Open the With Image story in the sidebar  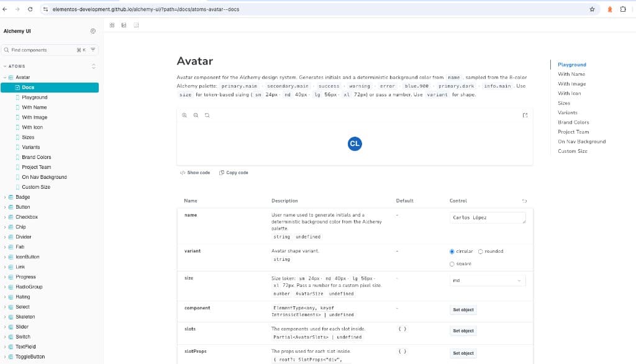35,117
